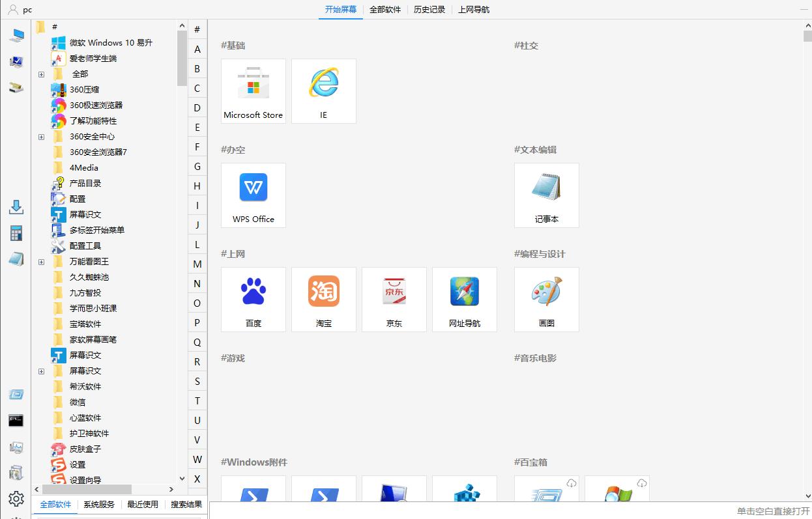Select the 360安全浏览器7 folder
Image resolution: width=812 pixels, height=519 pixels.
coord(98,152)
